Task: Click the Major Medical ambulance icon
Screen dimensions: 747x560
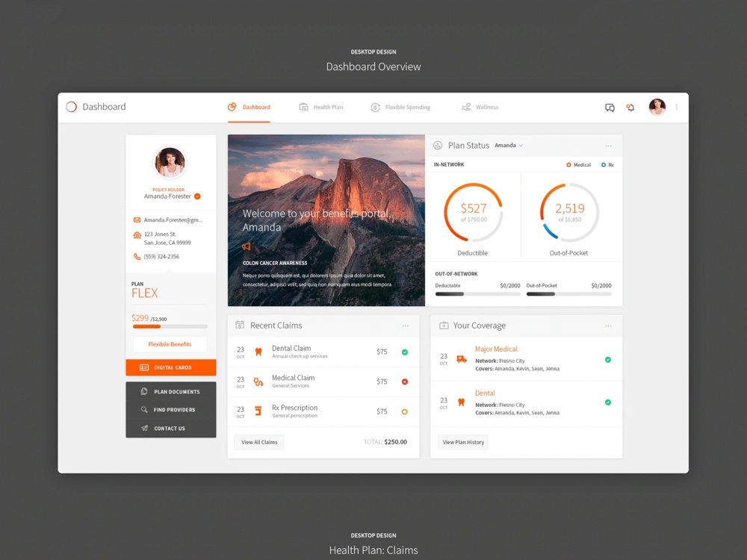Action: pyautogui.click(x=461, y=359)
